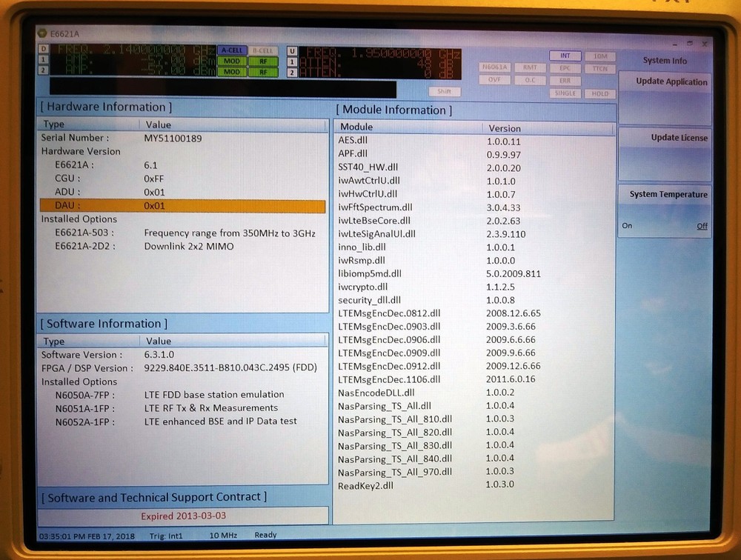Click the D downlink label box
Viewport: 741px width, 560px height.
pos(44,49)
